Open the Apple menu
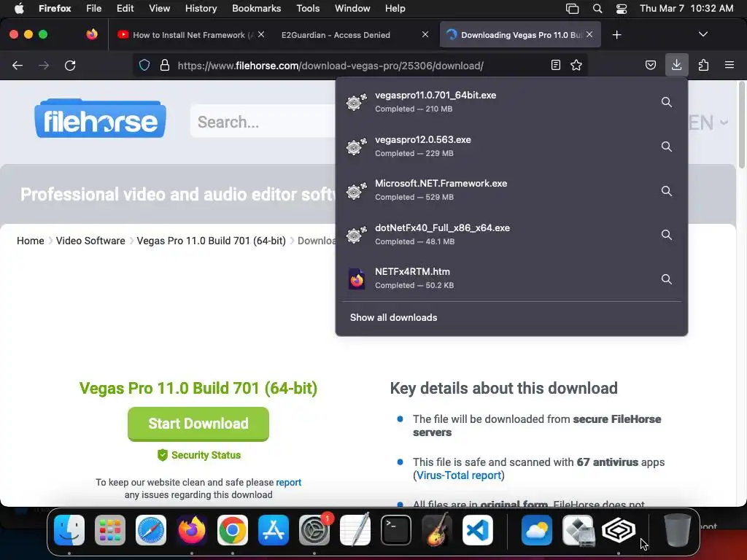The image size is (747, 560). click(19, 9)
